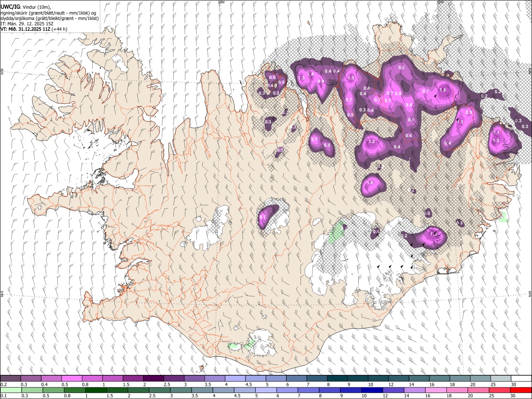Click the '1.6' precipitation value on map

(442, 90)
